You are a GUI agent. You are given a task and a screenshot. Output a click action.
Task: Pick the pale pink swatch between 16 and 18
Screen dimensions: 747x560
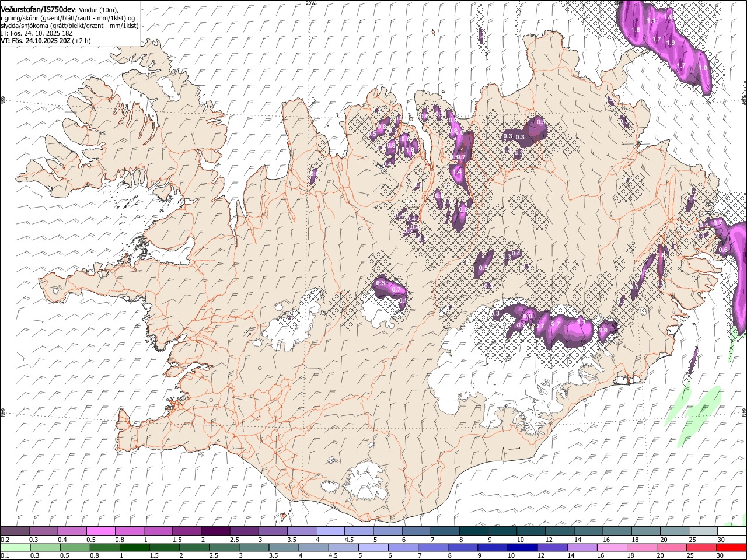click(x=611, y=547)
